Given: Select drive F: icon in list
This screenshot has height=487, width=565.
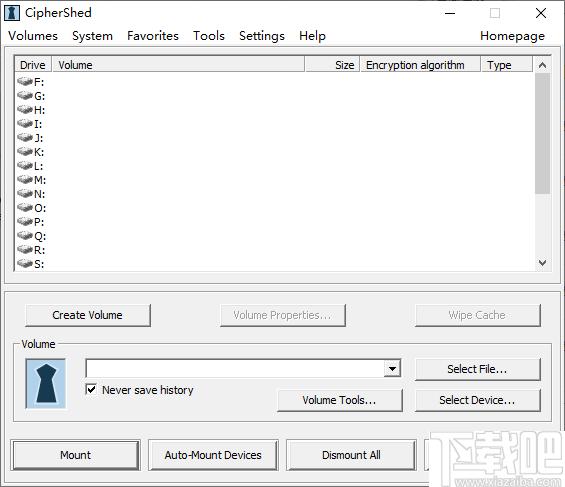Looking at the screenshot, I should coord(25,81).
